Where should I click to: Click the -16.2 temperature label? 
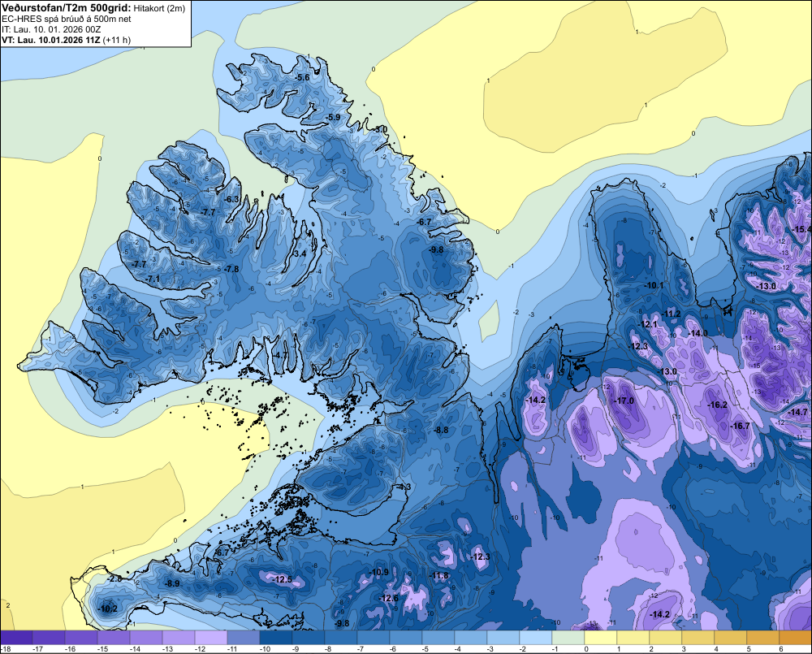click(x=718, y=405)
